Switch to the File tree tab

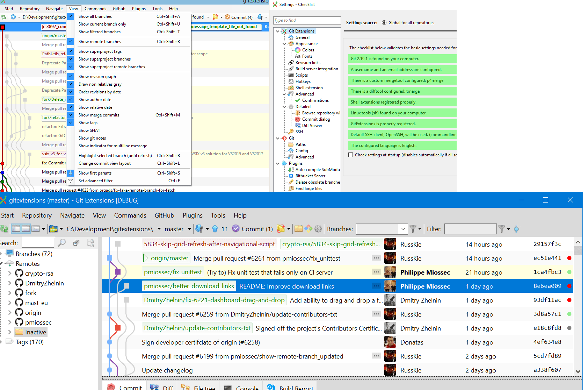(204, 388)
